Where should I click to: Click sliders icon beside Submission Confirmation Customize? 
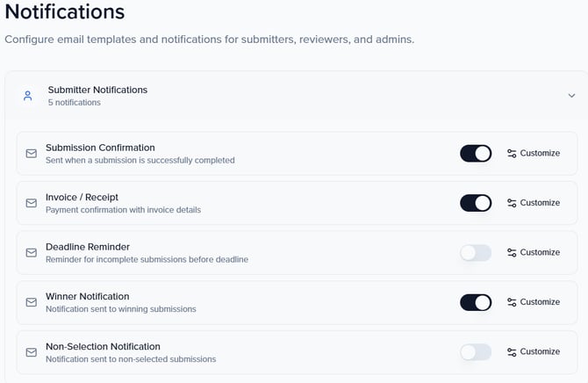(x=512, y=154)
